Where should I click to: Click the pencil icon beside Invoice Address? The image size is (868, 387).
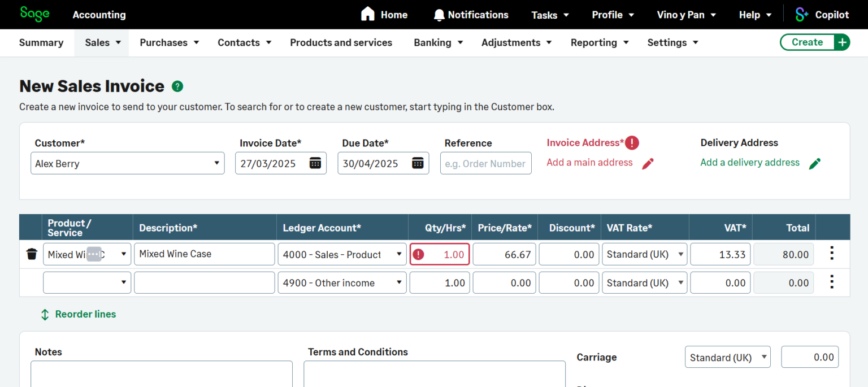click(648, 163)
